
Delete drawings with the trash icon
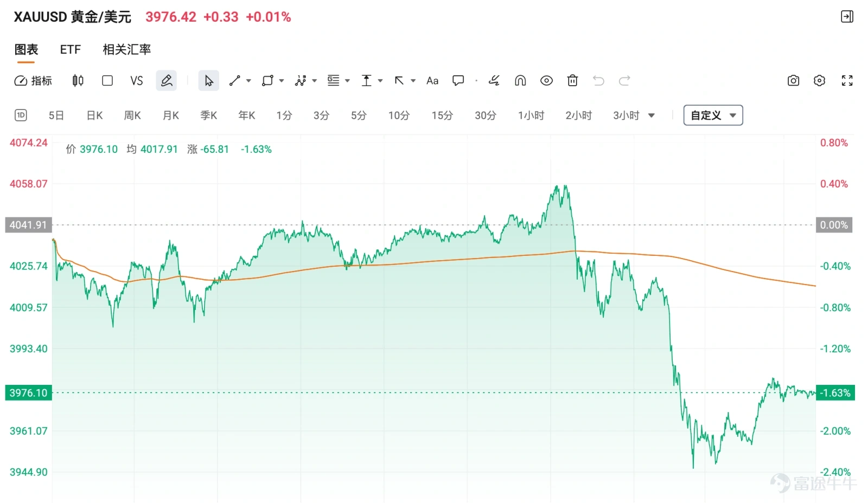(x=572, y=81)
